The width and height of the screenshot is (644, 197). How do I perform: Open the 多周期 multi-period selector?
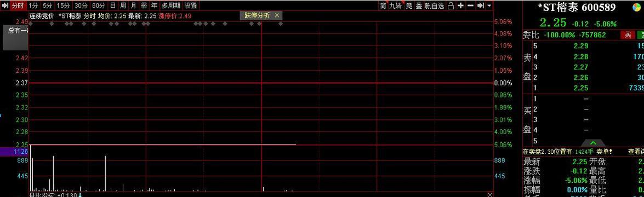tap(171, 5)
